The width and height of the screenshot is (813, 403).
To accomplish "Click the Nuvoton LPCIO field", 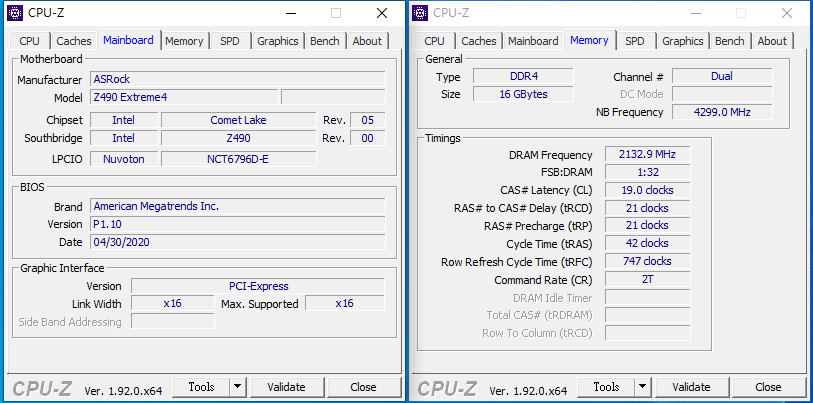I will (124, 159).
